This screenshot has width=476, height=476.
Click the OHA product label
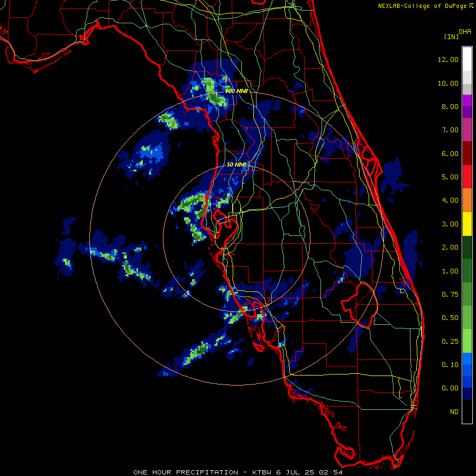click(x=465, y=32)
